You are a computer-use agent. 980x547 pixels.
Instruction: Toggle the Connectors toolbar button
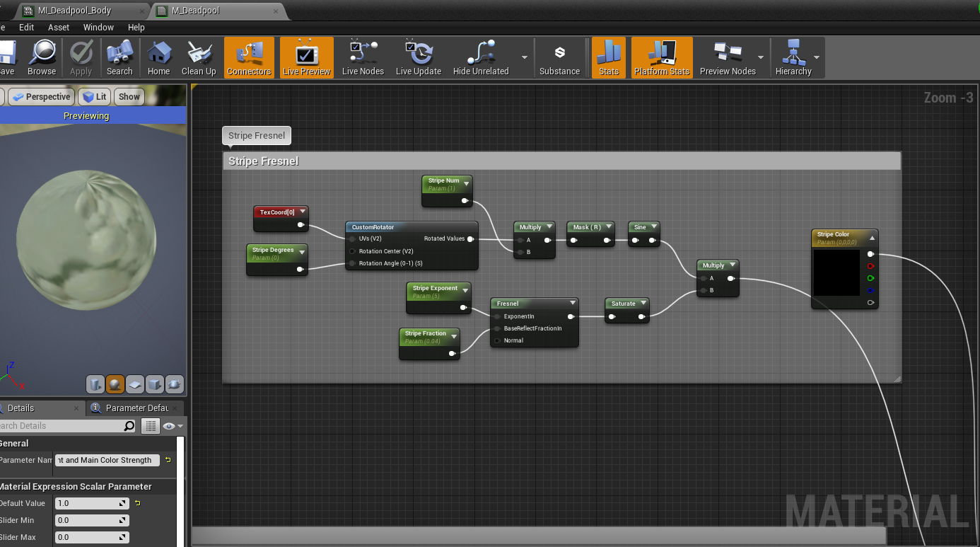249,57
